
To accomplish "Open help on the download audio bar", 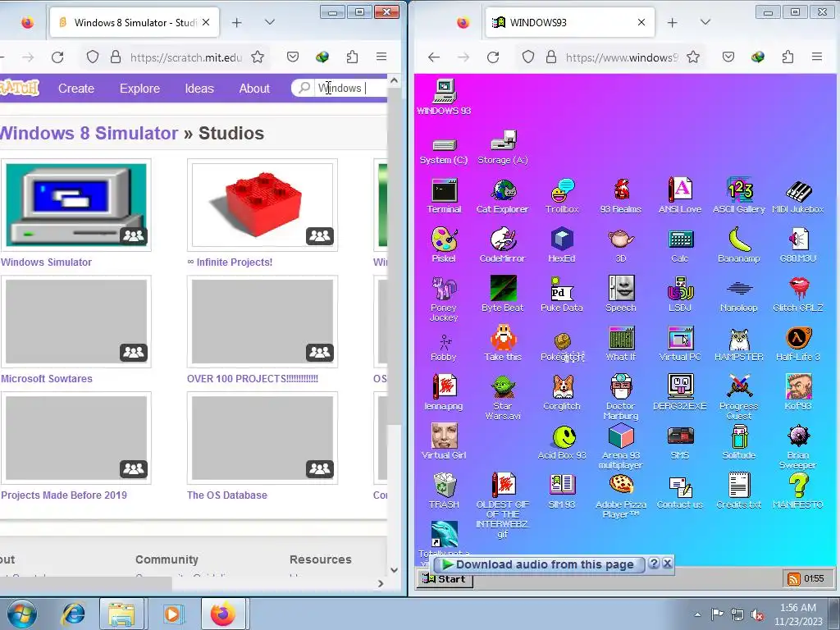I will (x=654, y=563).
